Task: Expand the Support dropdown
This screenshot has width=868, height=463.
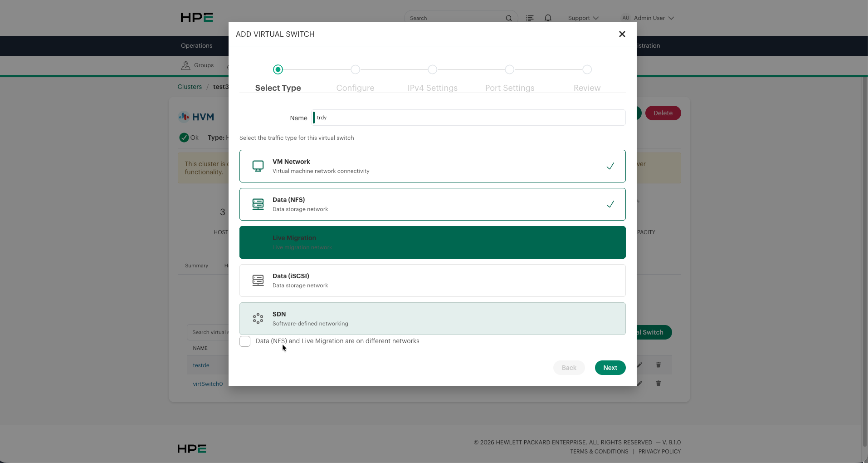Action: [583, 18]
